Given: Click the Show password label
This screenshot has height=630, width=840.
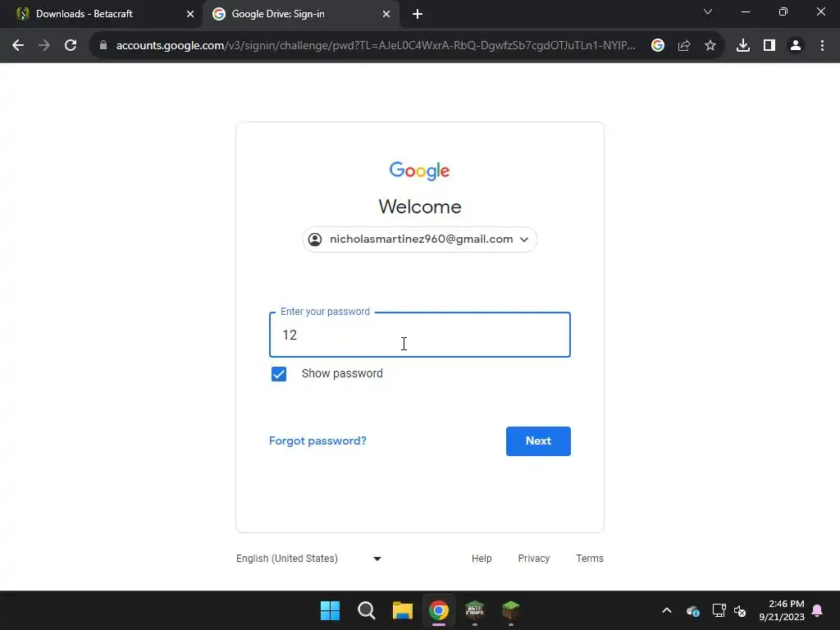Looking at the screenshot, I should (342, 373).
